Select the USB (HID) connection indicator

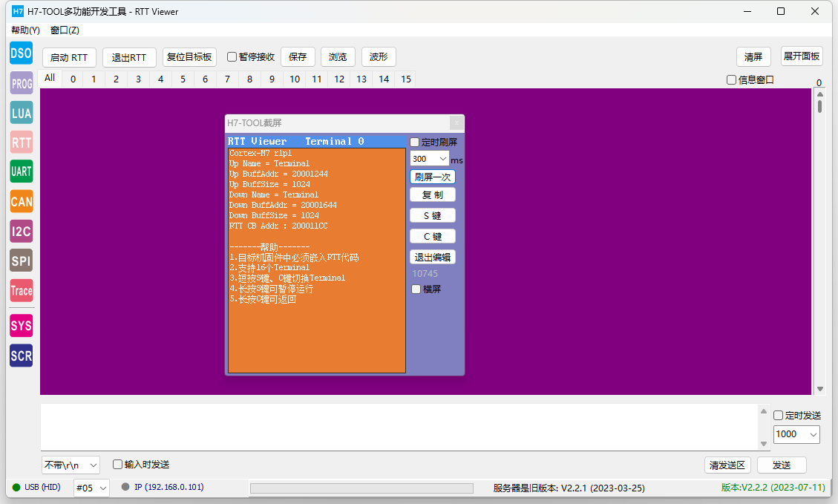(x=36, y=487)
